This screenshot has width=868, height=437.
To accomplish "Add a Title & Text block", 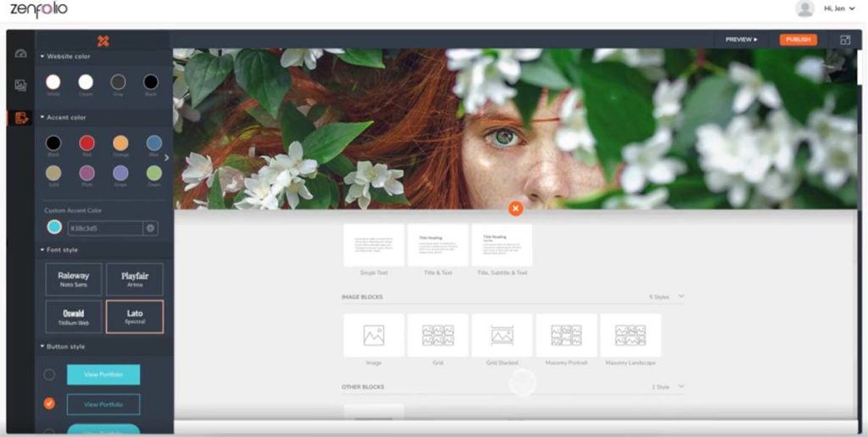I will [438, 245].
